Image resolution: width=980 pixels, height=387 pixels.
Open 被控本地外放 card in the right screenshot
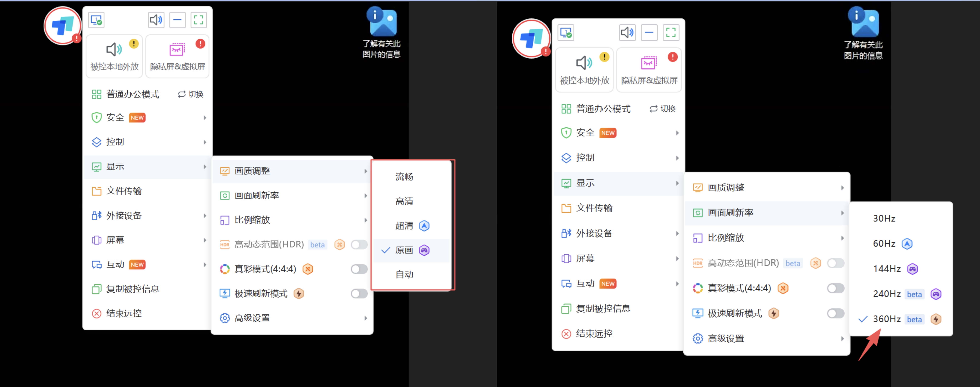(584, 70)
